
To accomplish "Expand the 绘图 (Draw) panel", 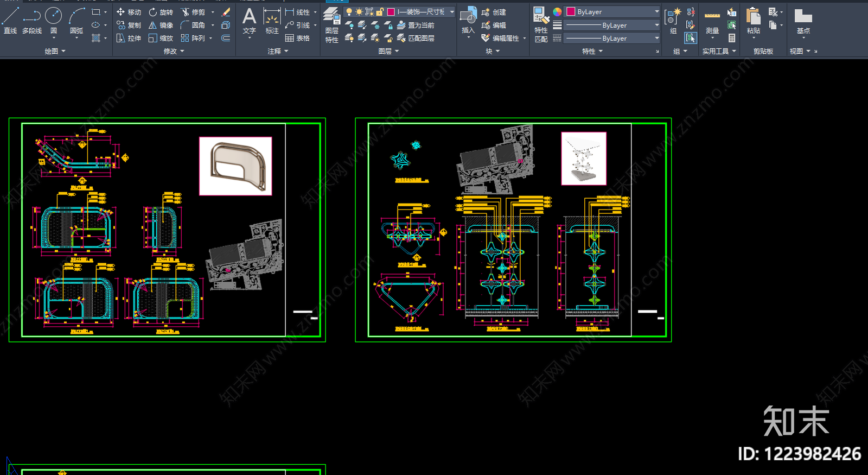I will 55,51.
